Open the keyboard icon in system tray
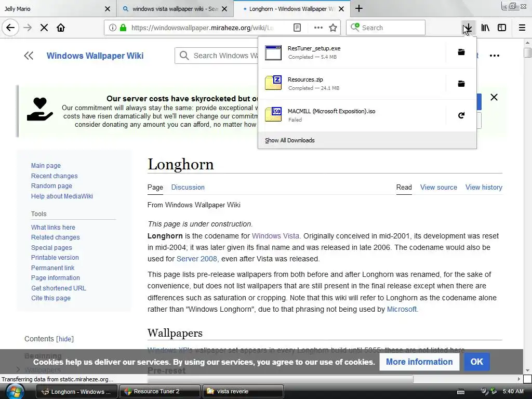532x399 pixels. point(461,392)
